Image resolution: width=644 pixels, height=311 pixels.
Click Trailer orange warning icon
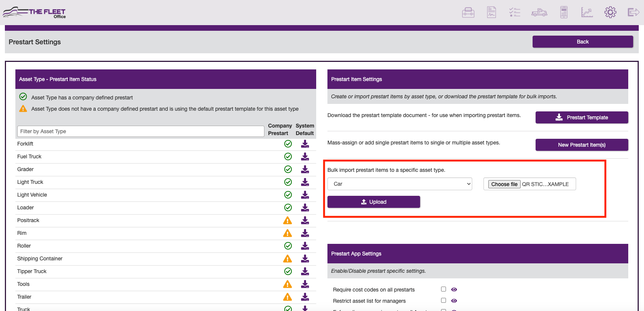[x=288, y=297]
